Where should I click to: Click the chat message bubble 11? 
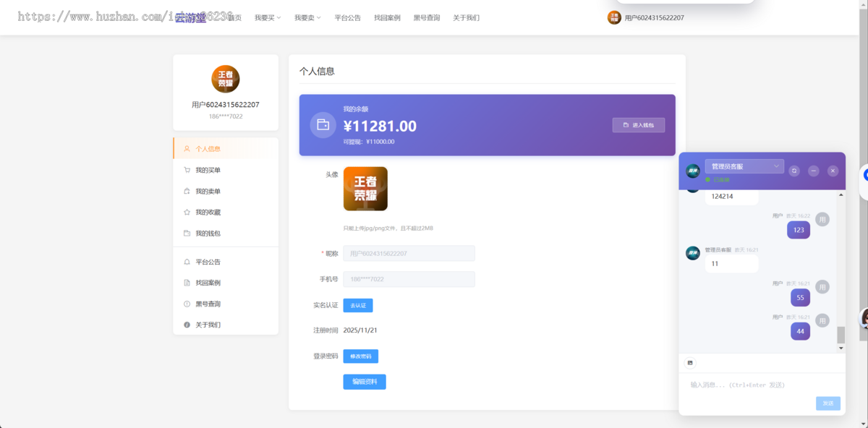pyautogui.click(x=731, y=264)
